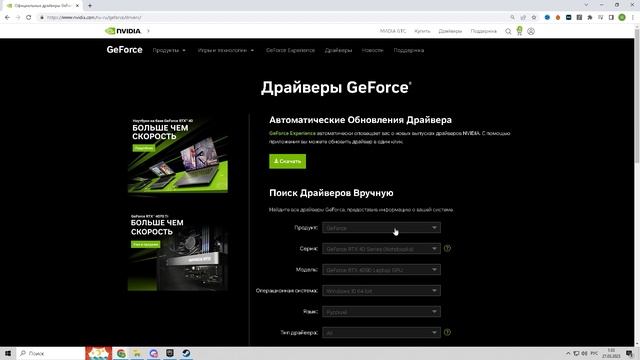Viewport: 640px width, 360px height.
Task: Reload the page with the refresh icon
Action: pyautogui.click(x=29, y=18)
